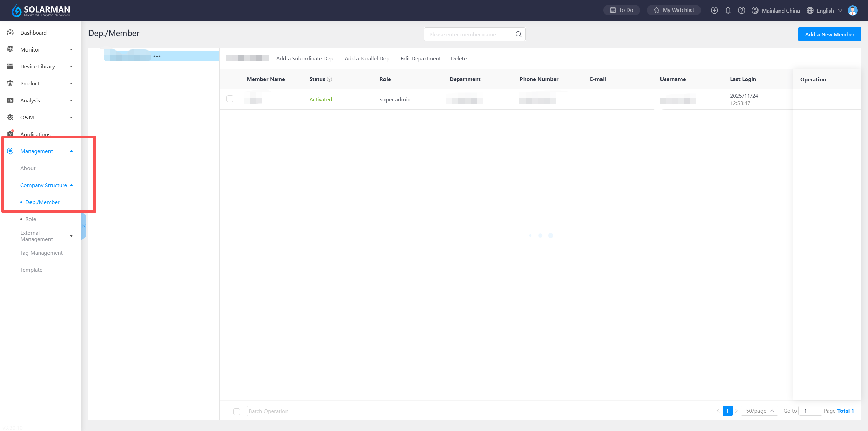Click the Status info question icon

pos(329,79)
